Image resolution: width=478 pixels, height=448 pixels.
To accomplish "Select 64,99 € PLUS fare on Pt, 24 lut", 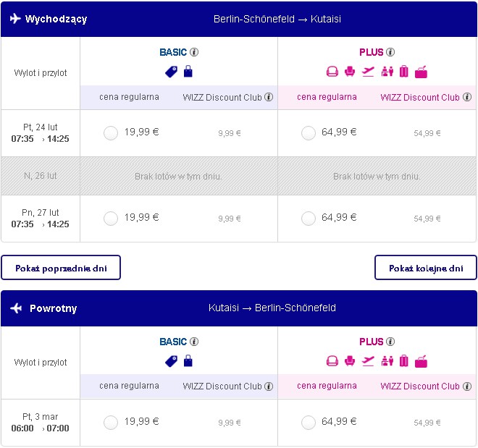I will pyautogui.click(x=309, y=133).
